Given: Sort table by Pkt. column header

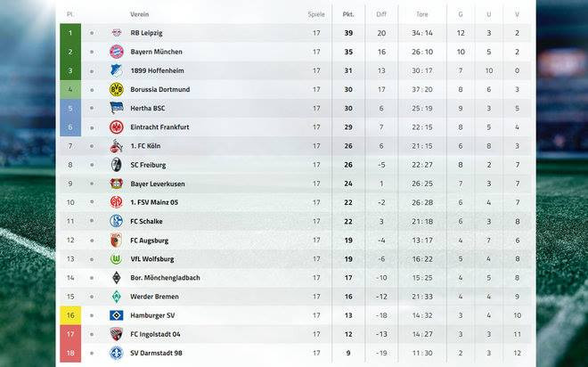Looking at the screenshot, I should (x=348, y=14).
